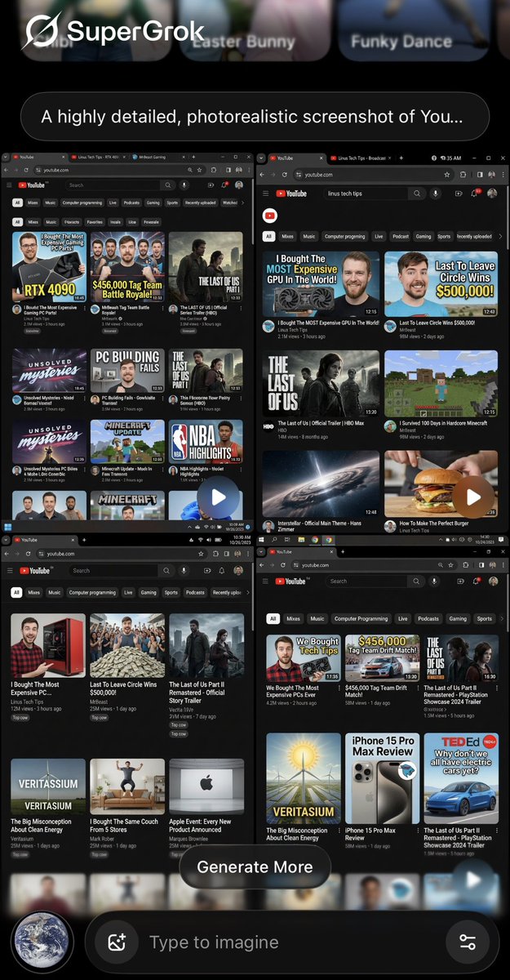
Task: Click money pile thumbnail in bottom-left image
Action: tap(127, 646)
